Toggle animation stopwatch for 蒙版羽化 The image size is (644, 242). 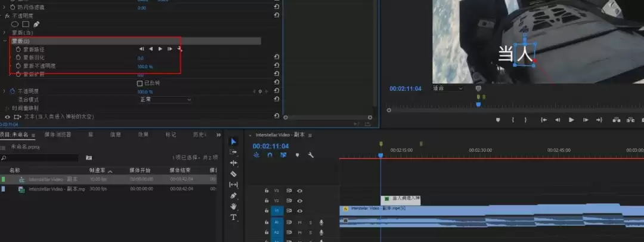[x=18, y=57]
